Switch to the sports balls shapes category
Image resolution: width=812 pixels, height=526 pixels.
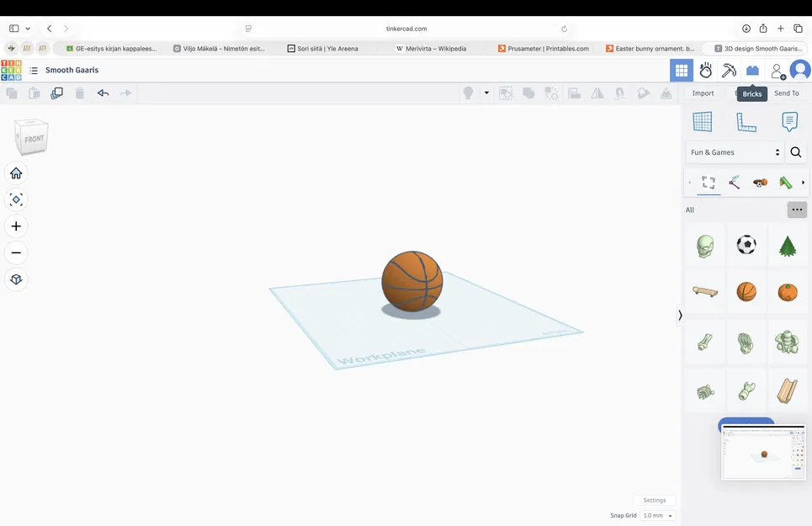pos(760,182)
